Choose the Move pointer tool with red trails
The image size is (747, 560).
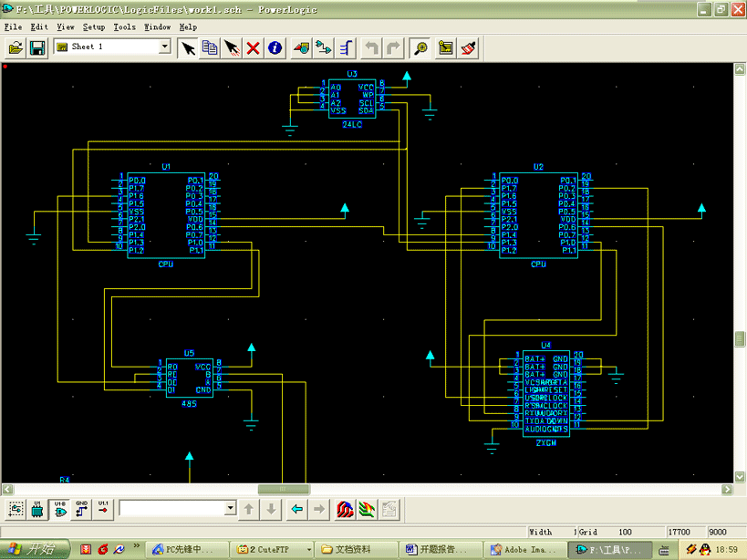(x=232, y=47)
